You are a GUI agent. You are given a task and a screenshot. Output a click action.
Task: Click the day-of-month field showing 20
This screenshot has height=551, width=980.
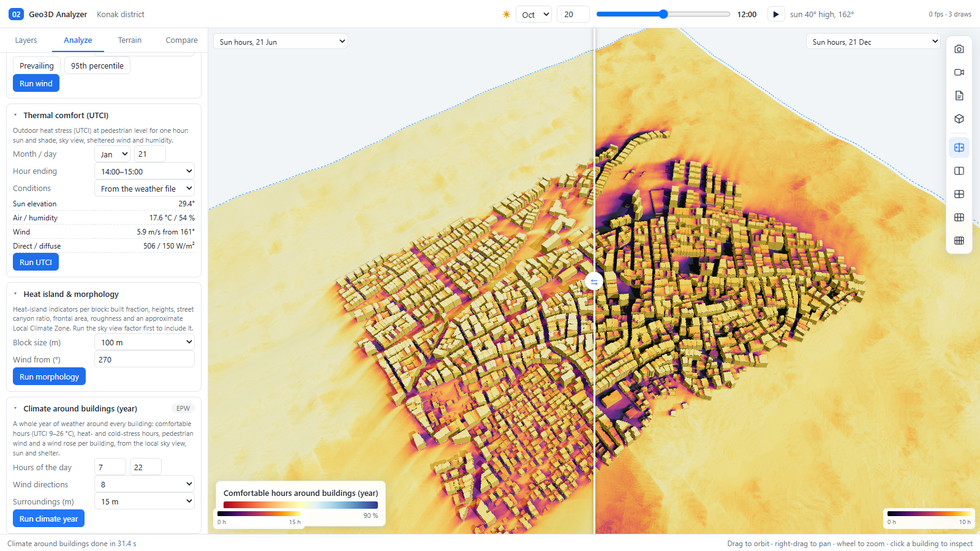click(573, 14)
